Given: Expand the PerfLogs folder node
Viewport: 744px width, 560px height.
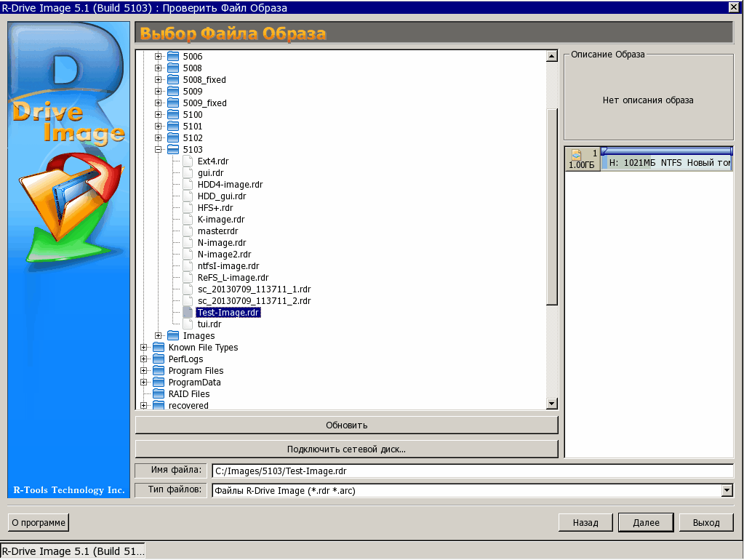Looking at the screenshot, I should click(x=144, y=359).
